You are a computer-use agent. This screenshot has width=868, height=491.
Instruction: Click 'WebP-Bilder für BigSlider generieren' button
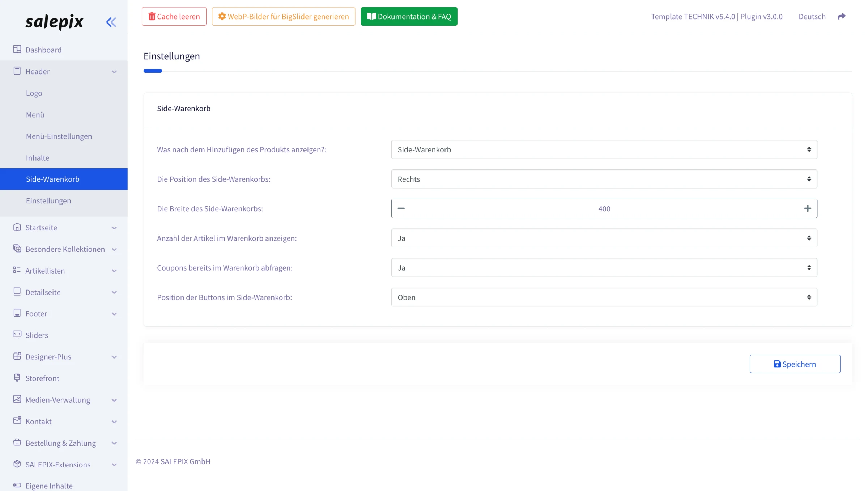[284, 16]
